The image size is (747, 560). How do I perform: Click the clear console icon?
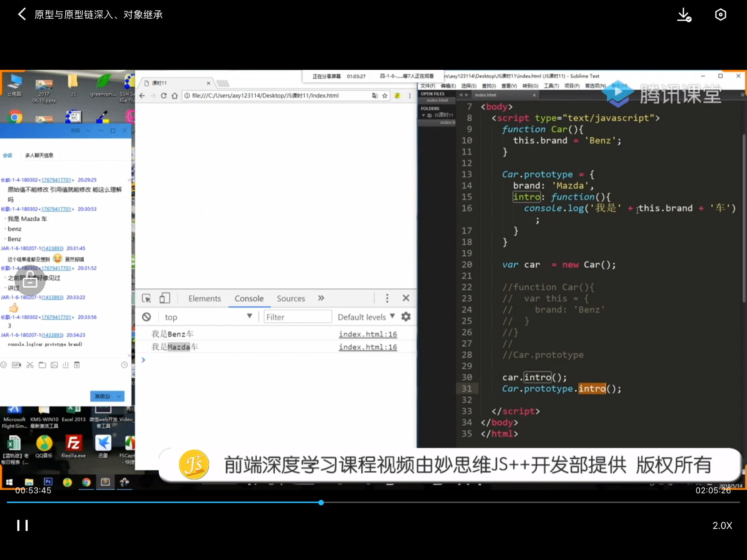(x=146, y=317)
